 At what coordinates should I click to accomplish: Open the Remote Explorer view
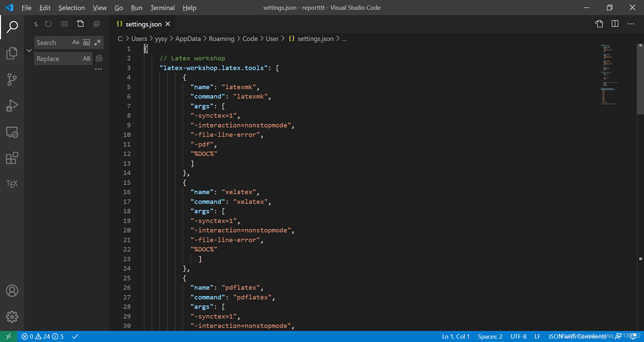click(x=12, y=132)
